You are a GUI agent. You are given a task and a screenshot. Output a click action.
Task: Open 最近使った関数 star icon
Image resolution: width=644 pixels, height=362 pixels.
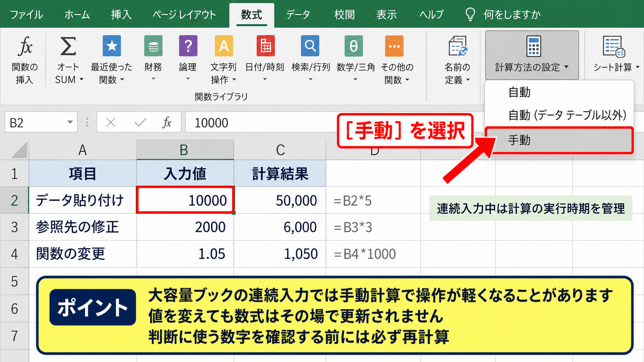tap(112, 46)
